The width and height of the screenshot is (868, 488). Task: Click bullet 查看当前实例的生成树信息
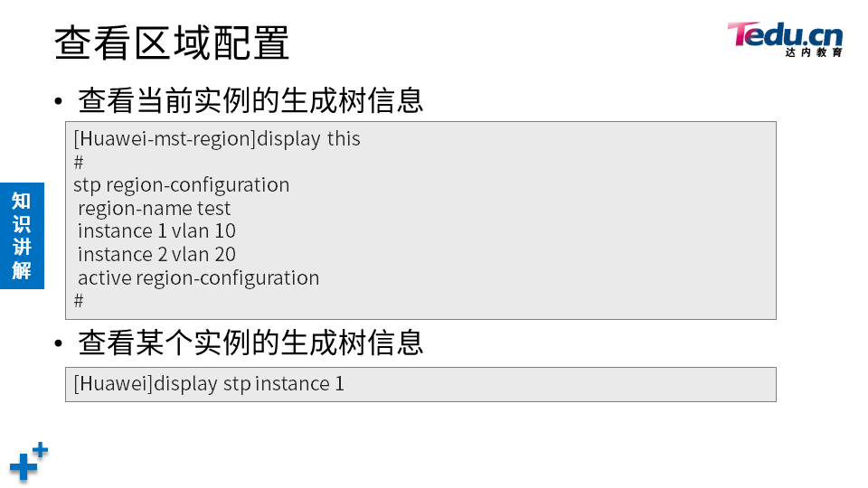click(250, 100)
